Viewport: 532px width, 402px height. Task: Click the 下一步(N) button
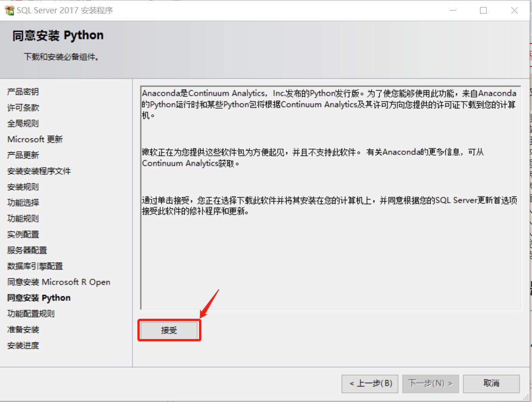click(x=431, y=384)
